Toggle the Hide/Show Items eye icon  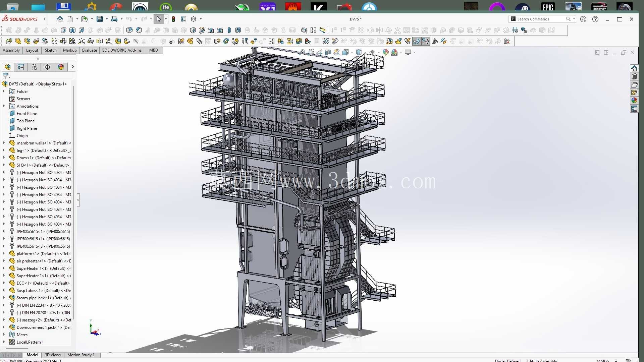(372, 52)
